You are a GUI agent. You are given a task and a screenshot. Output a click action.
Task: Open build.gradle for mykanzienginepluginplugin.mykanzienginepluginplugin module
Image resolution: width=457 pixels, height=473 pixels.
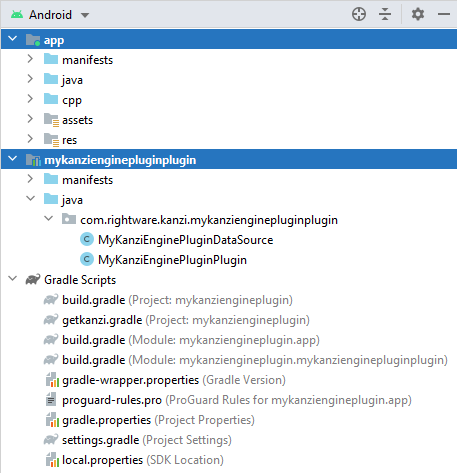point(255,360)
